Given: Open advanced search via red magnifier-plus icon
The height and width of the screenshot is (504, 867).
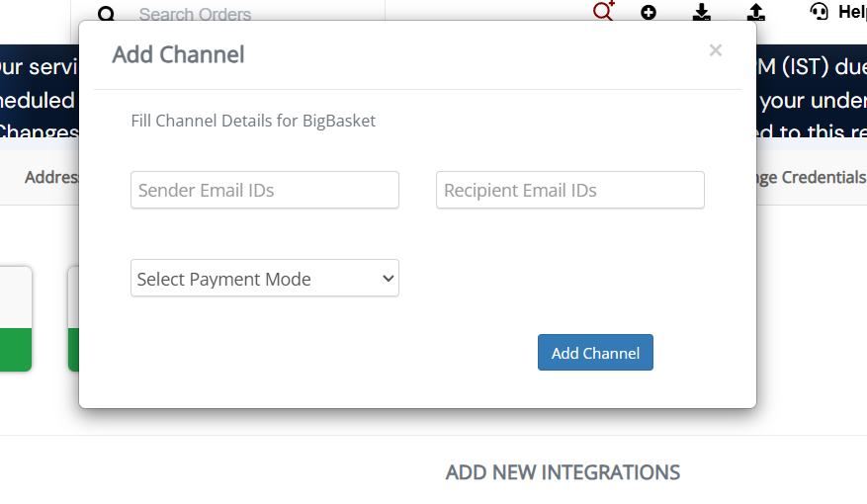Looking at the screenshot, I should pos(603,12).
